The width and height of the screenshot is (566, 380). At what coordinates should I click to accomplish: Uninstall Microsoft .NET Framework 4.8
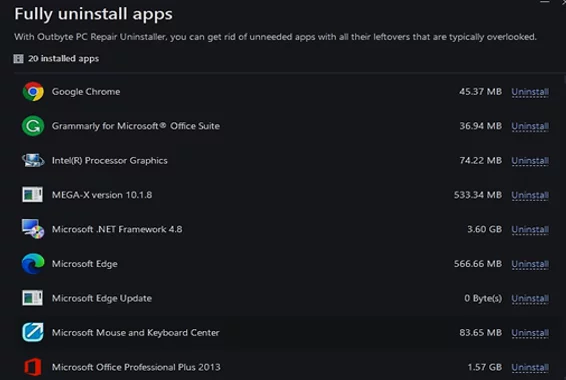point(530,230)
